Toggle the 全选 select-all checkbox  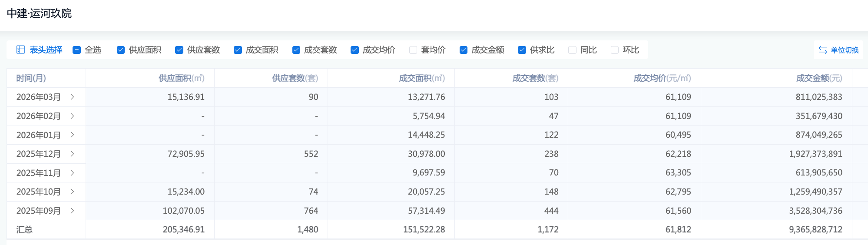point(77,50)
